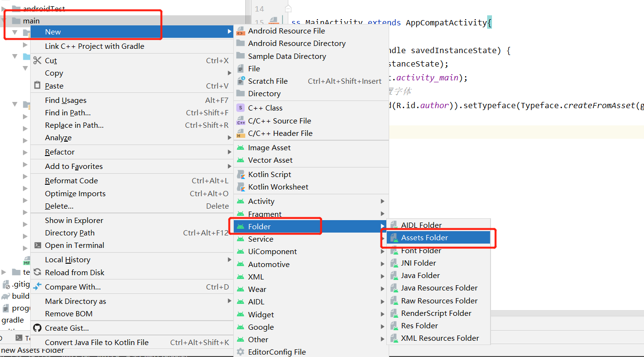Open the Analyze submenu arrow

click(230, 137)
